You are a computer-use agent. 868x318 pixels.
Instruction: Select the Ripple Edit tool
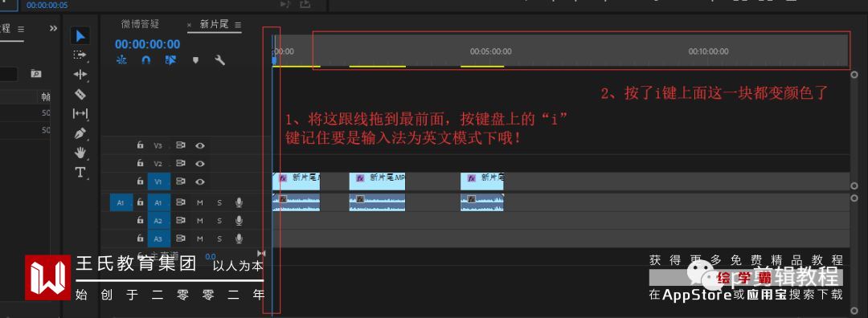point(80,75)
